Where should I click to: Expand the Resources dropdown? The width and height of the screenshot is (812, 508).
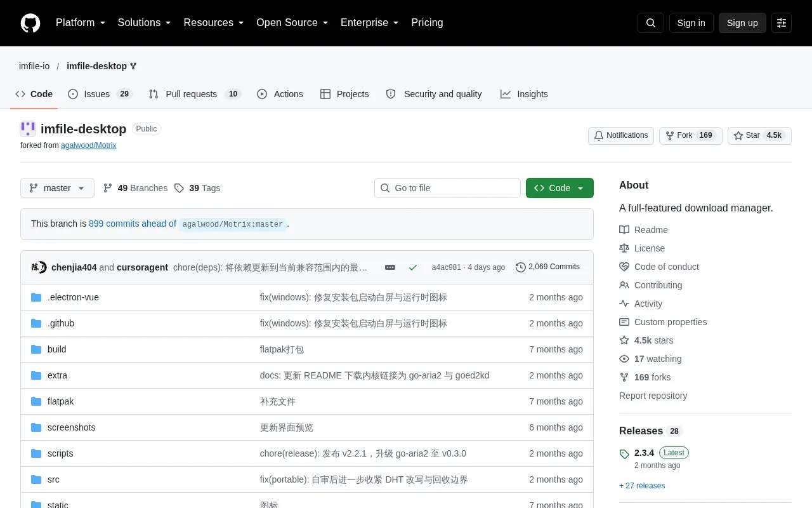tap(214, 23)
